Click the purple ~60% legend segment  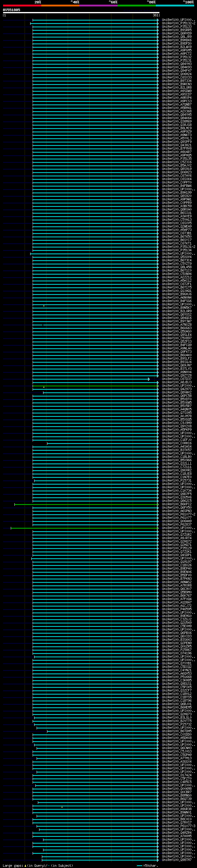click(98, 6)
